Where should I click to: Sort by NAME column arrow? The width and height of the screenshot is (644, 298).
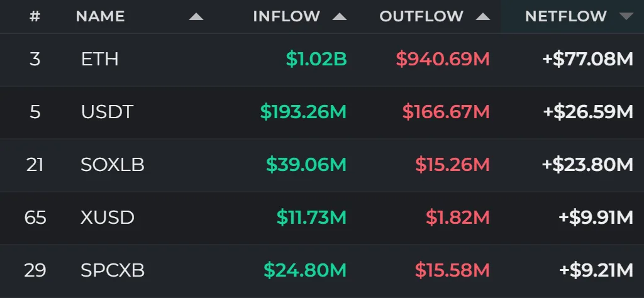pos(196,17)
